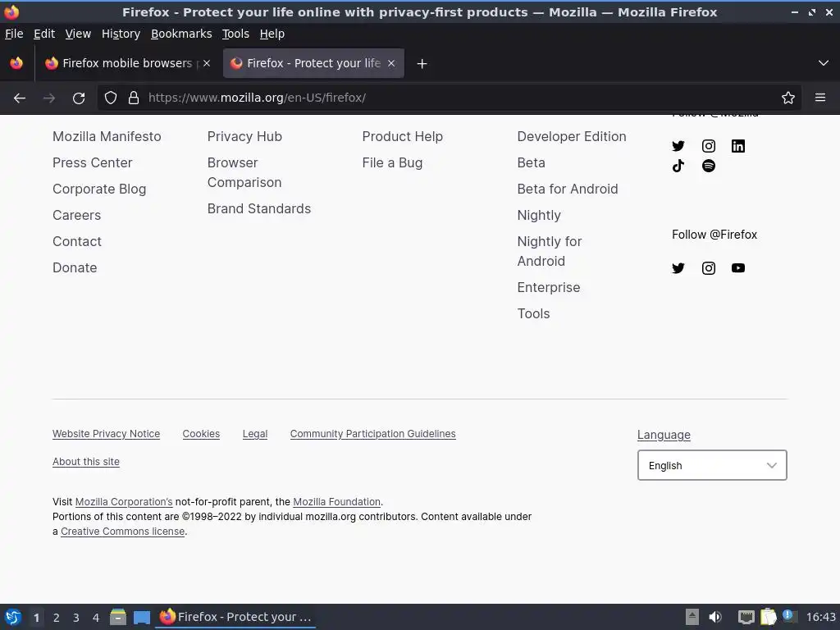Close the Firefox - Protect your life tab
This screenshot has width=840, height=630.
[391, 63]
